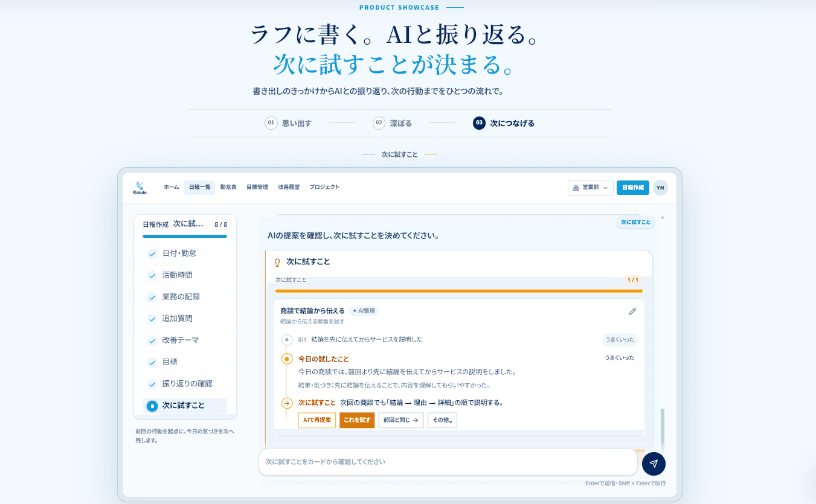This screenshot has width=816, height=504.
Task: Select the 活動時間 step
Action: coord(185,275)
